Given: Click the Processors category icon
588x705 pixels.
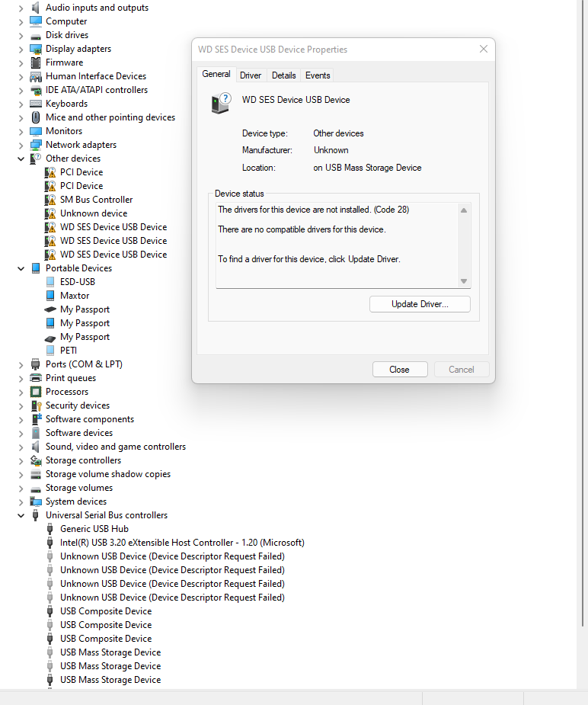Looking at the screenshot, I should click(x=36, y=392).
